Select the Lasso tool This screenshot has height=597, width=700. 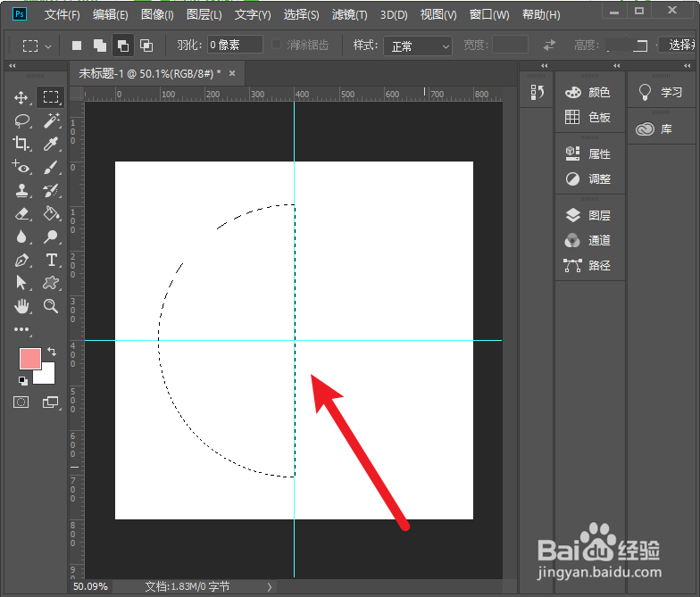point(21,120)
